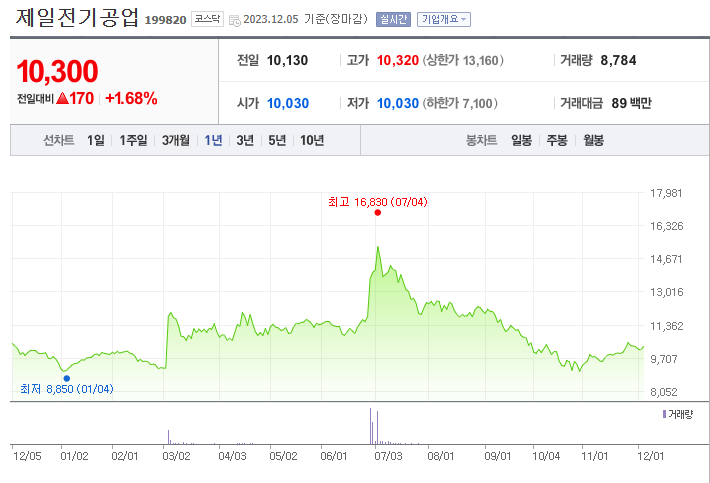Screen dimensions: 710x483
Task: Click the 07/03 date axis label
Action: tap(388, 456)
